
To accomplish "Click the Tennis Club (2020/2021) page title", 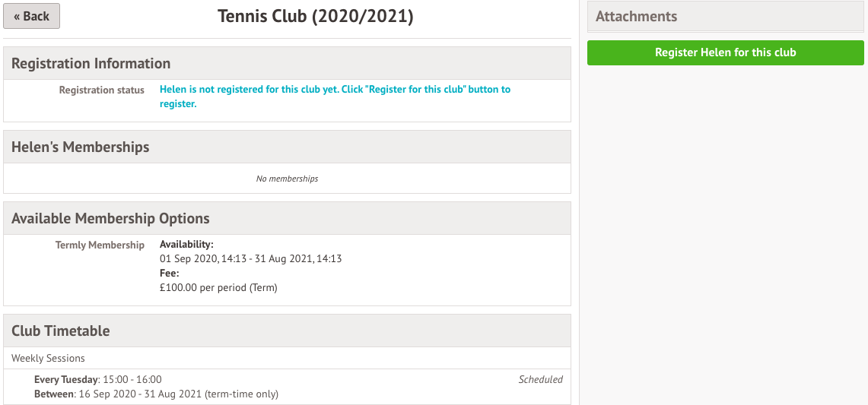I will click(x=315, y=16).
